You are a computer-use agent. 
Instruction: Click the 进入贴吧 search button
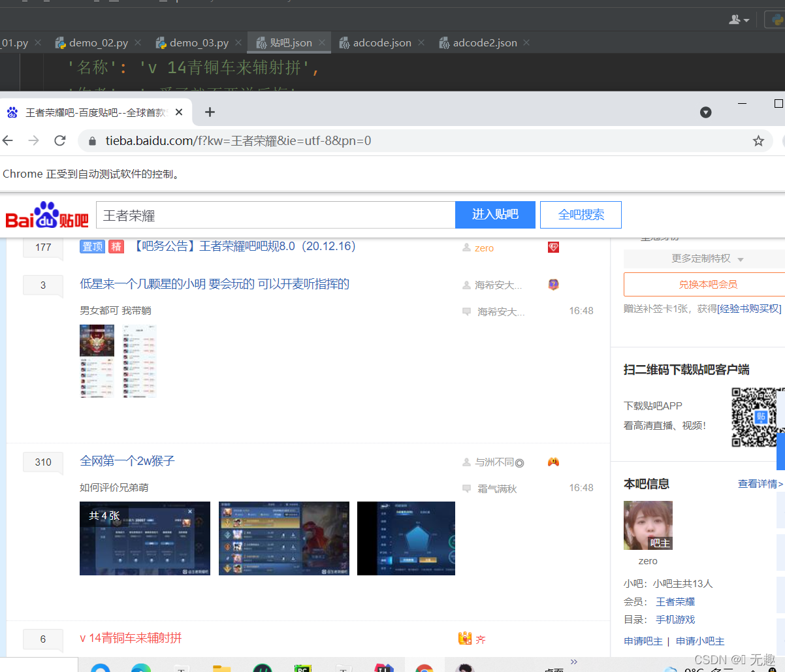(495, 215)
